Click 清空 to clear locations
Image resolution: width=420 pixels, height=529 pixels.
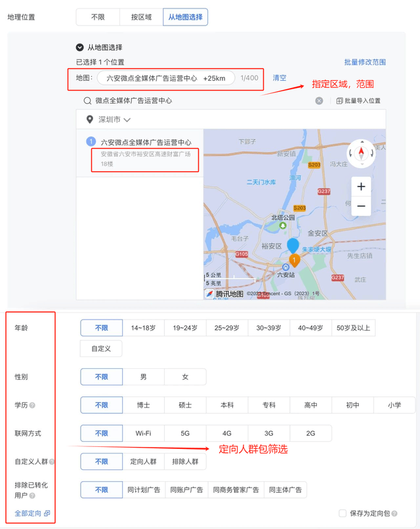click(x=280, y=78)
